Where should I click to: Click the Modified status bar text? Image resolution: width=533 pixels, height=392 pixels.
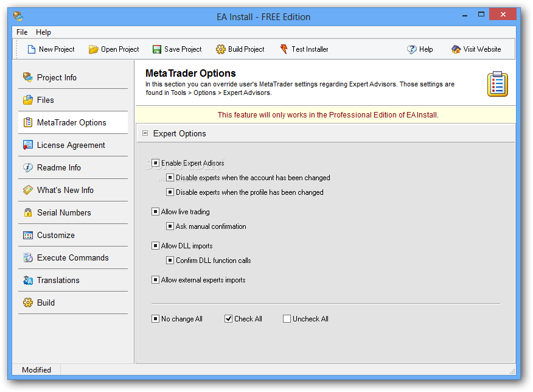tap(37, 370)
